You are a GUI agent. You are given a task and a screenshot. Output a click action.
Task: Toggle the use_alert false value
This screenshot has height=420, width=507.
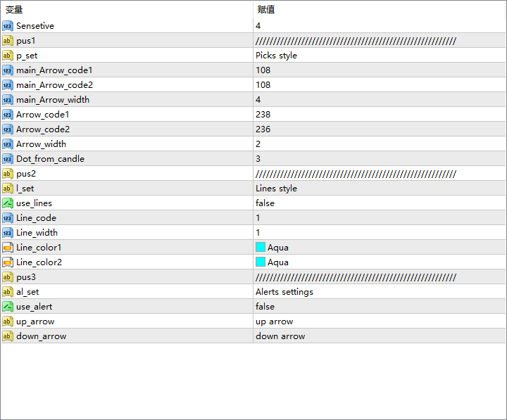pyautogui.click(x=265, y=307)
